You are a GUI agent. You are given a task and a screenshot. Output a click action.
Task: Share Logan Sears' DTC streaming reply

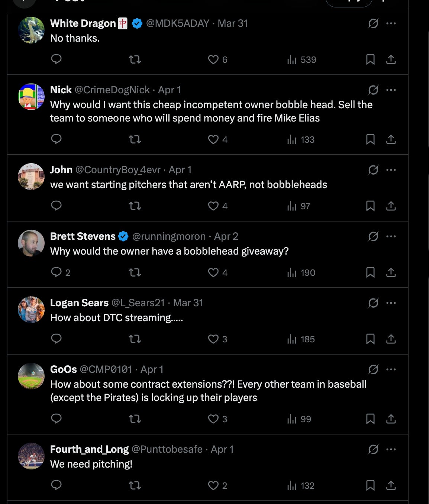[x=391, y=339]
